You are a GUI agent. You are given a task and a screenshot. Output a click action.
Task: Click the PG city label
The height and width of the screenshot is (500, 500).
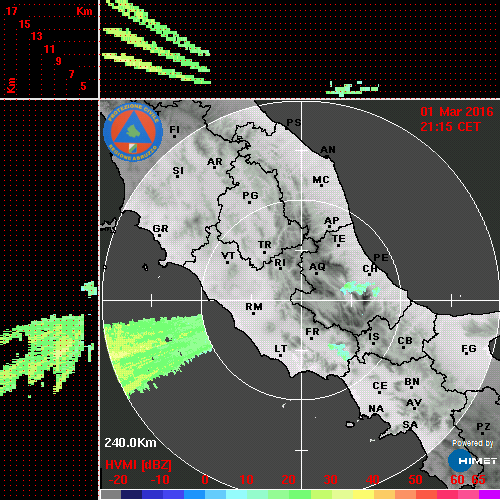[x=250, y=195]
